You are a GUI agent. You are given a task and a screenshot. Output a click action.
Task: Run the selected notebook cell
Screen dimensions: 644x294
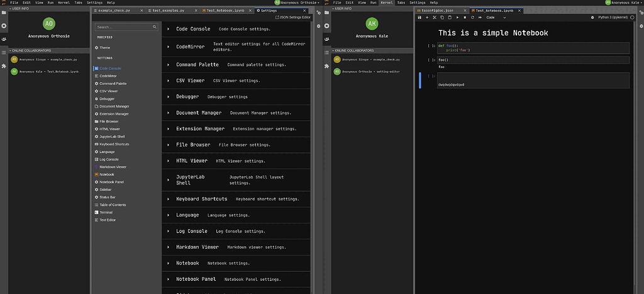(x=457, y=18)
